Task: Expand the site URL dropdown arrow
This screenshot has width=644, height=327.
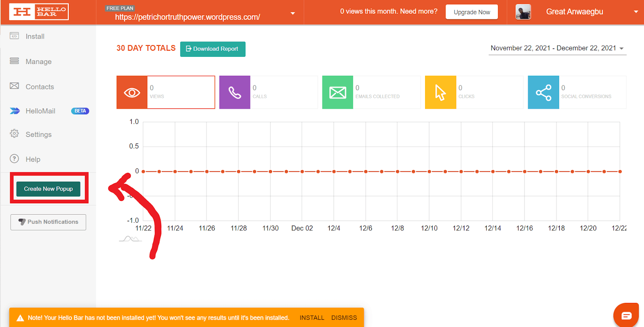Action: coord(293,13)
